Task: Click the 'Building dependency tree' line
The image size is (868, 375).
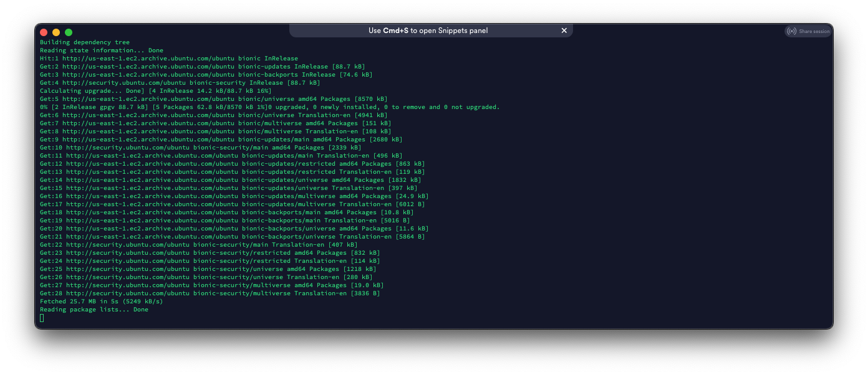Action: pyautogui.click(x=85, y=42)
